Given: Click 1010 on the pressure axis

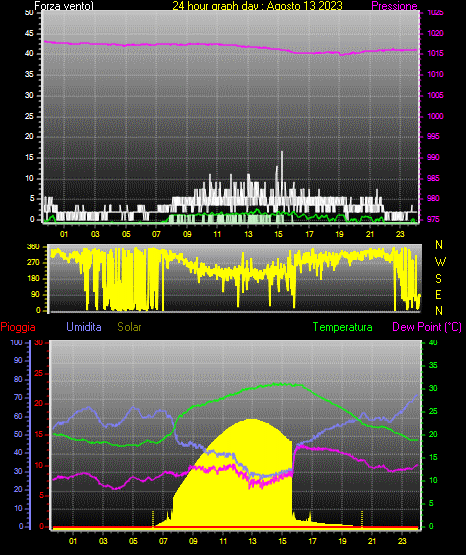Looking at the screenshot, I should (x=435, y=74).
